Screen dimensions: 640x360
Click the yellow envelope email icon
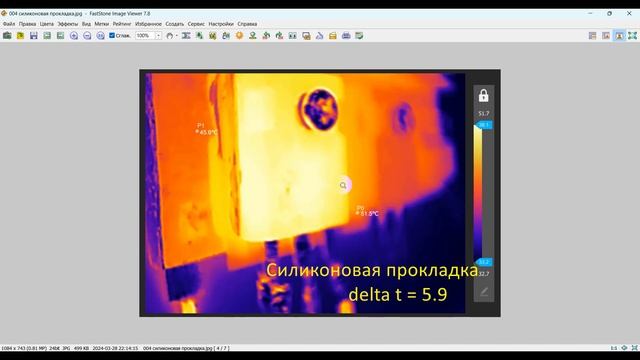pos(333,36)
